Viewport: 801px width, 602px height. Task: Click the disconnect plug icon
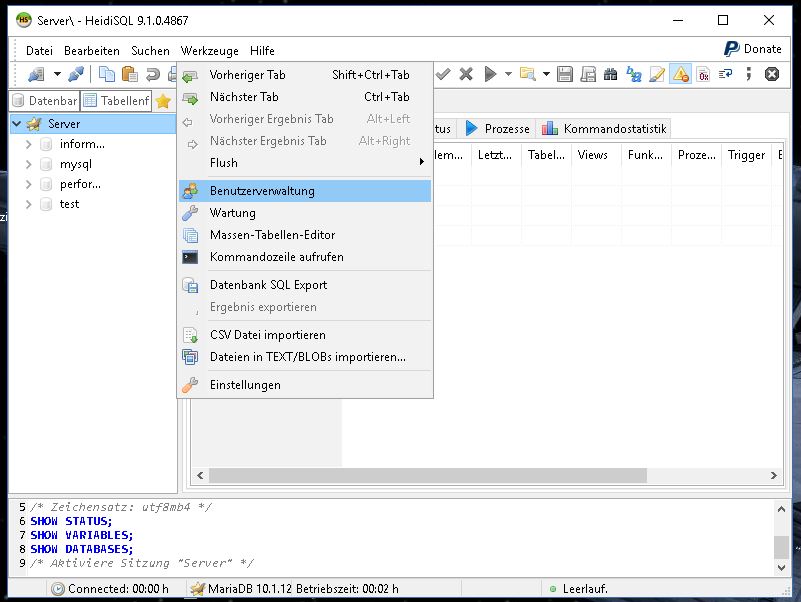tap(76, 75)
